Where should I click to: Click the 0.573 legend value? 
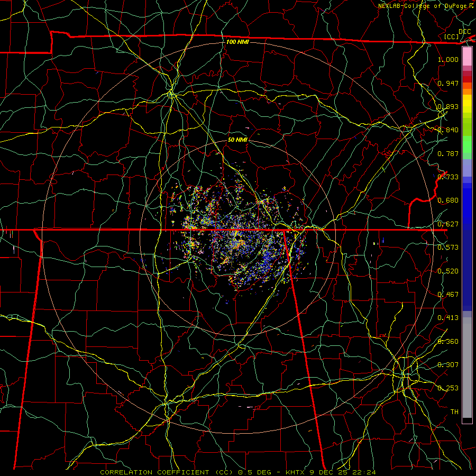tap(448, 248)
